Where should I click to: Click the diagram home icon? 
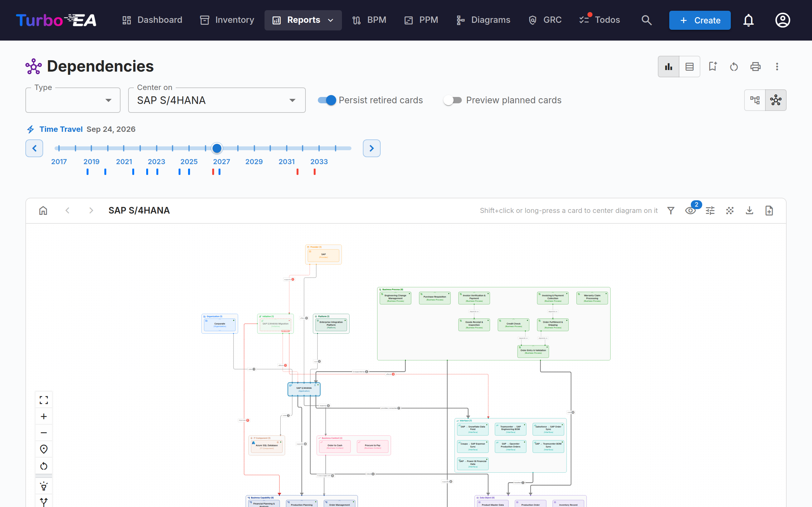coord(43,211)
